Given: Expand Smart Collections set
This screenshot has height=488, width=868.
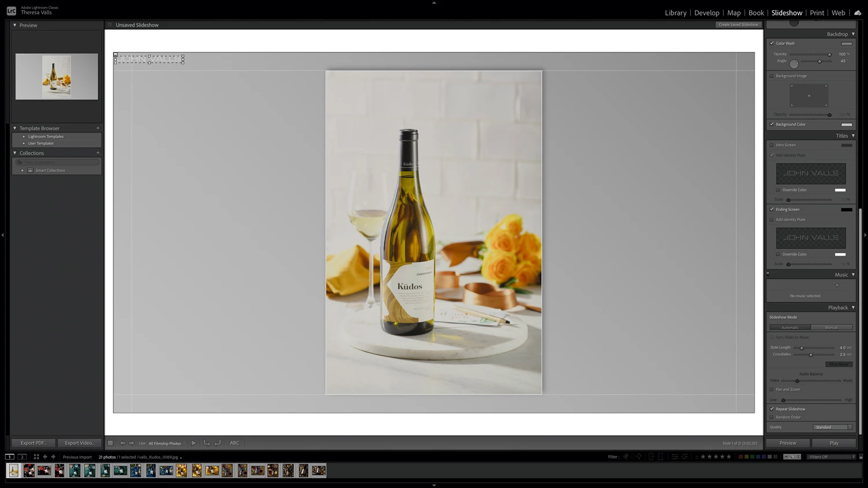Looking at the screenshot, I should [23, 171].
